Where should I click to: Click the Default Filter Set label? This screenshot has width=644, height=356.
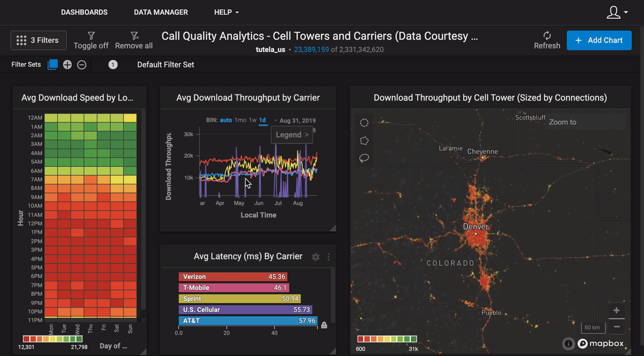166,65
